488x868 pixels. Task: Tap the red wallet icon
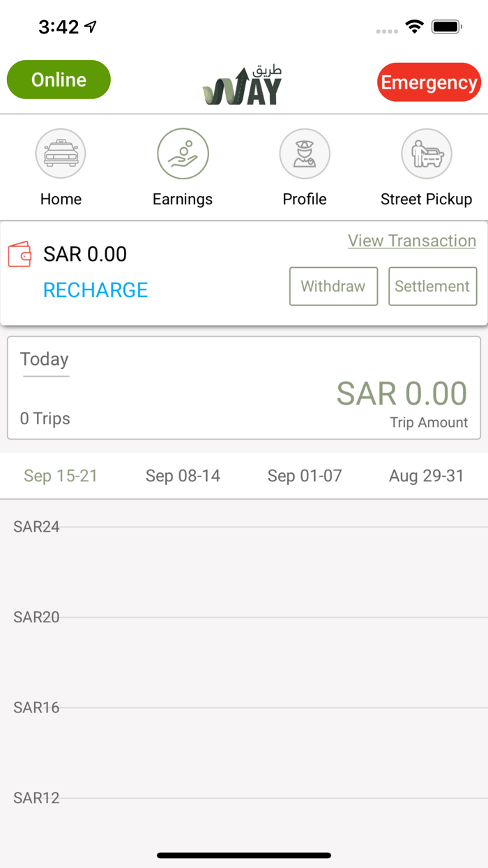pos(20,254)
